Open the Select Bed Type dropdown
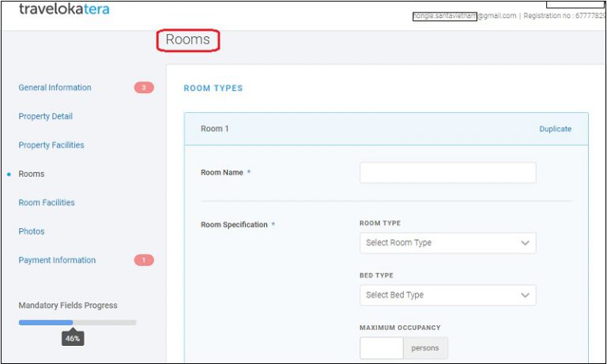 click(x=447, y=295)
